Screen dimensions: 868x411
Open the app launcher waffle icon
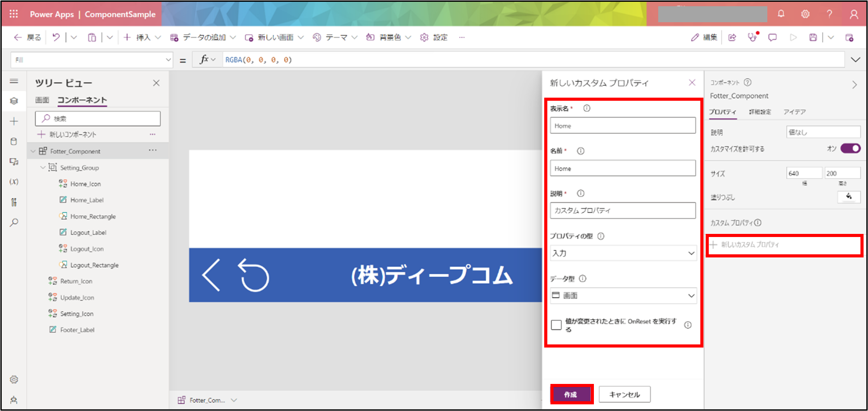pyautogui.click(x=14, y=14)
